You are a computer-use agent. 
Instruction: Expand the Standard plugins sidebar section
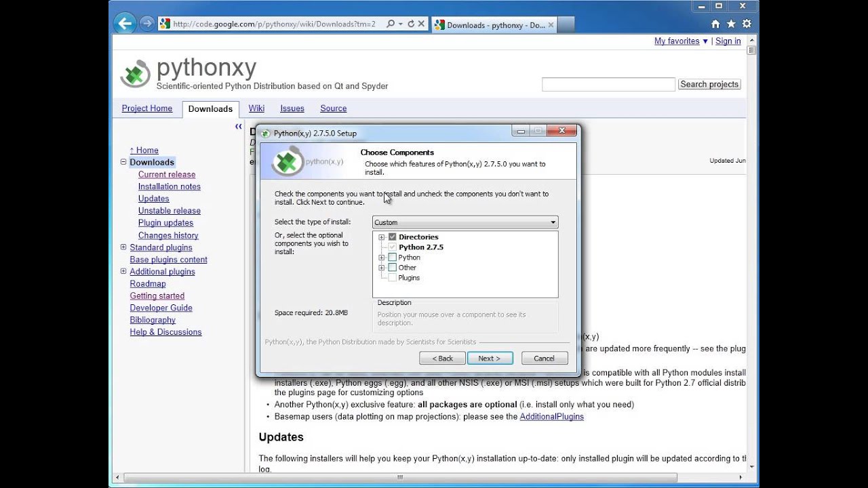(123, 247)
